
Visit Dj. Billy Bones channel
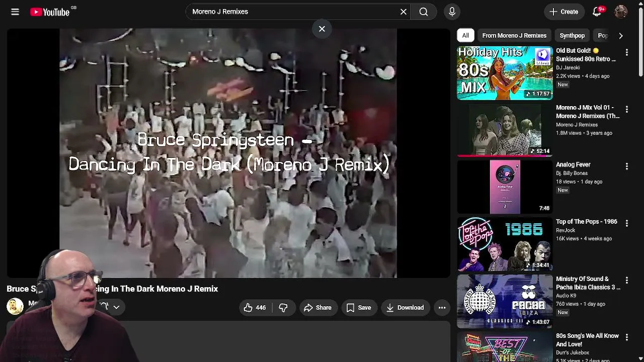pos(572,173)
